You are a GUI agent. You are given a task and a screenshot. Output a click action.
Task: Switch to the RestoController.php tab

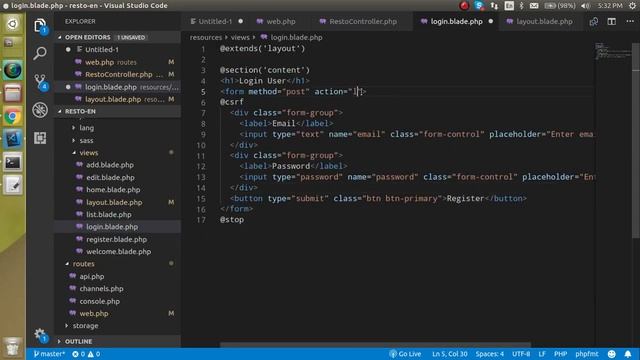363,22
